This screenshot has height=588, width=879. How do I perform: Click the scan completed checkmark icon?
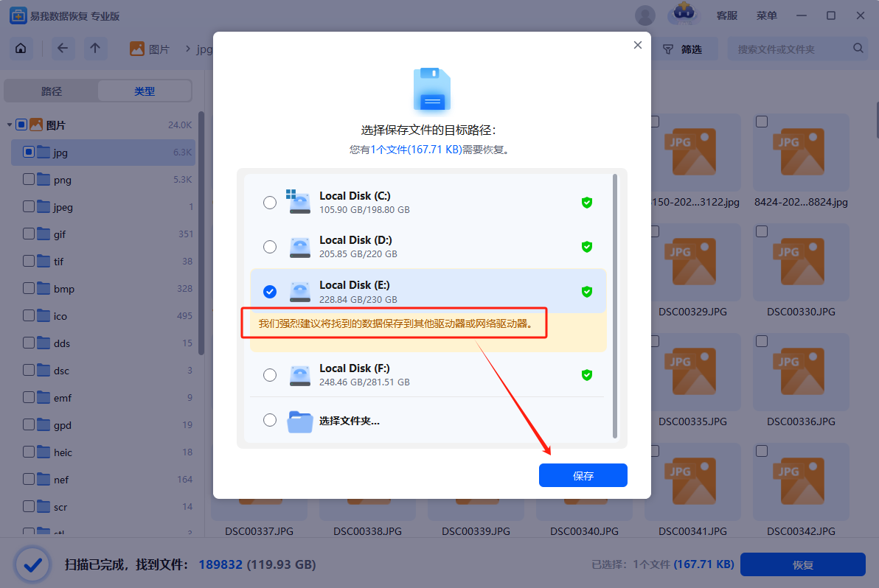point(33,565)
